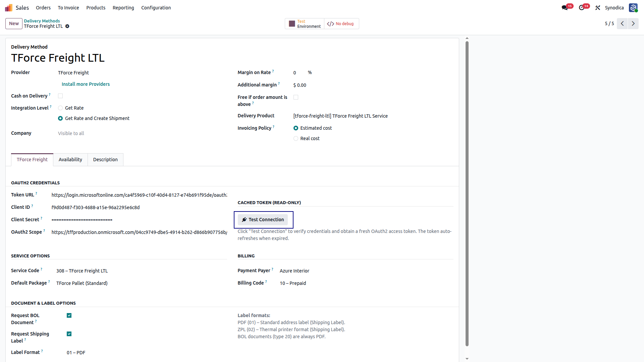Click the Test Connection button
The image size is (644, 362).
(x=263, y=220)
